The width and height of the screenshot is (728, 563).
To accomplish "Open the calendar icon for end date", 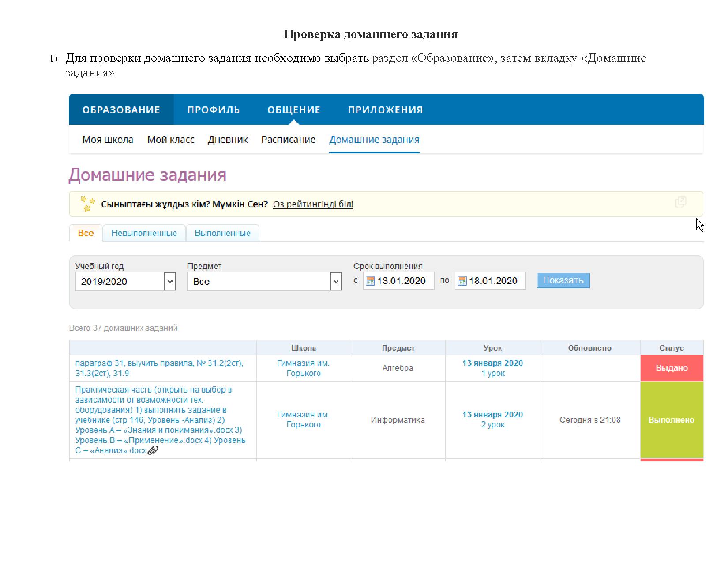I will click(x=462, y=281).
